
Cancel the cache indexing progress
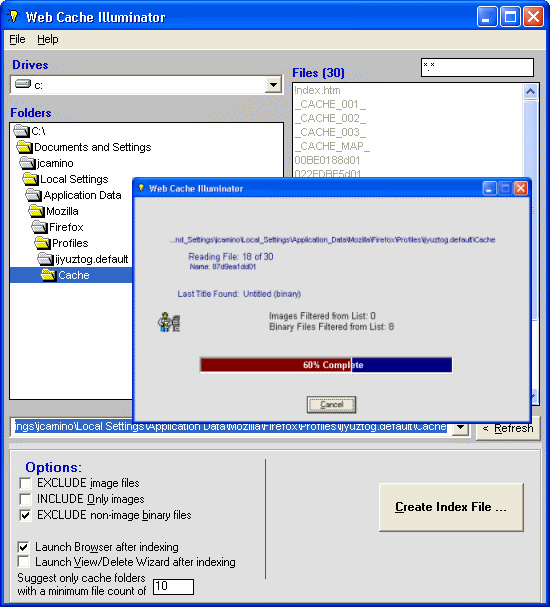pos(331,405)
